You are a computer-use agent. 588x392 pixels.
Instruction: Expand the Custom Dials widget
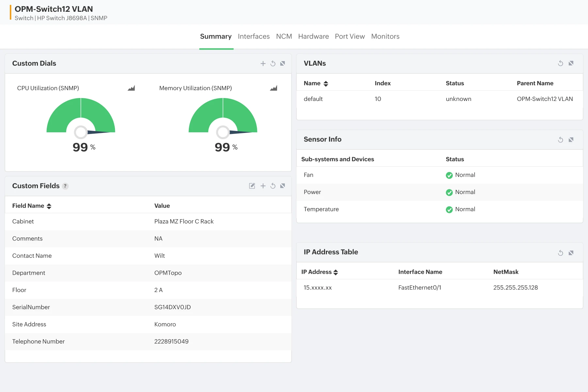[x=283, y=63]
